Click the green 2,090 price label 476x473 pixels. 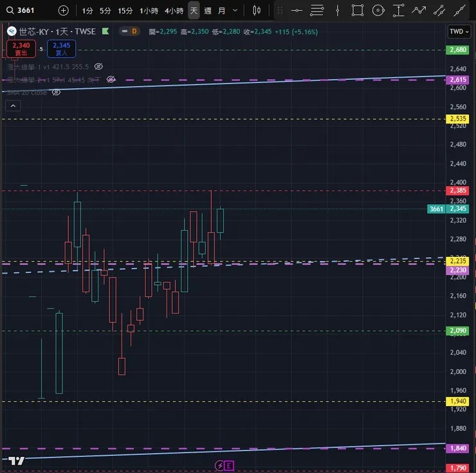click(457, 330)
